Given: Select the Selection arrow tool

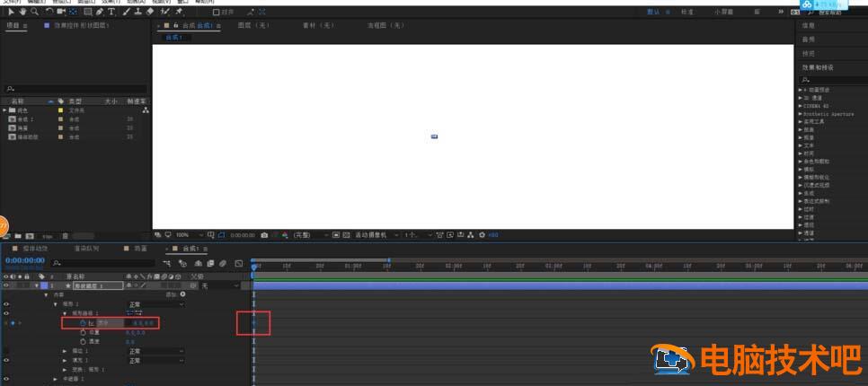Looking at the screenshot, I should click(12, 12).
